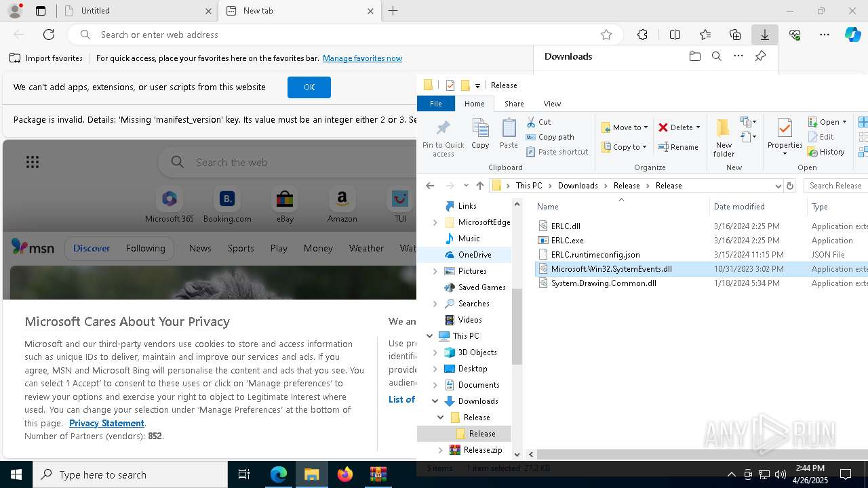Open a new Edge tab

393,11
